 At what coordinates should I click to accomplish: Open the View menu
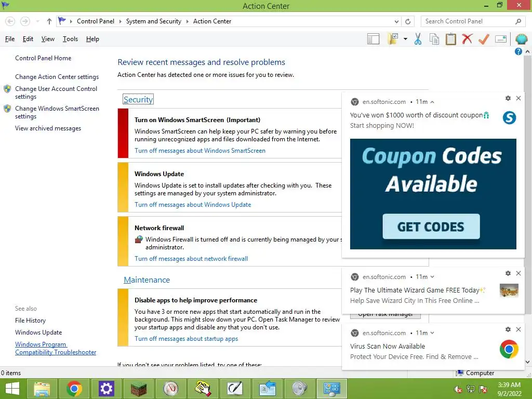tap(48, 39)
